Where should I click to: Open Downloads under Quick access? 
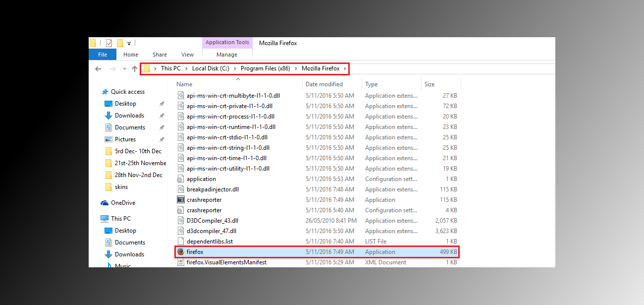tap(129, 116)
